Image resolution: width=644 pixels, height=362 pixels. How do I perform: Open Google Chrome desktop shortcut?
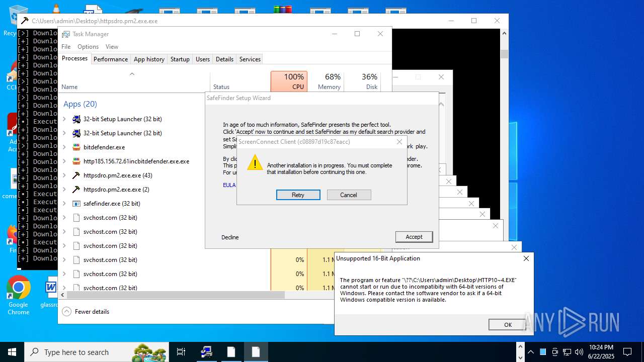click(19, 296)
